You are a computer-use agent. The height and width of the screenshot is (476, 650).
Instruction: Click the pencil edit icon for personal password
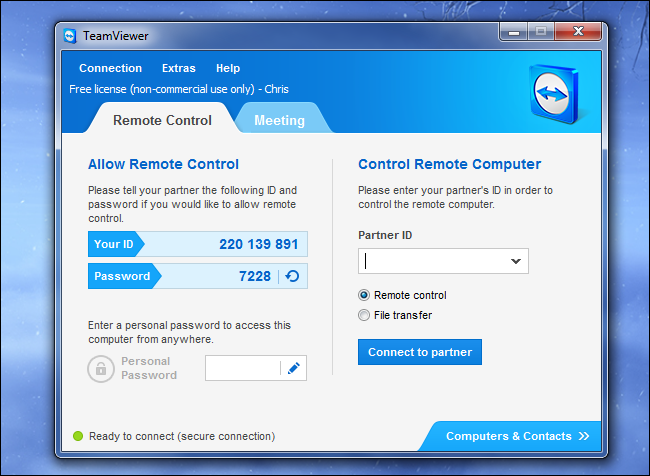[x=293, y=368]
